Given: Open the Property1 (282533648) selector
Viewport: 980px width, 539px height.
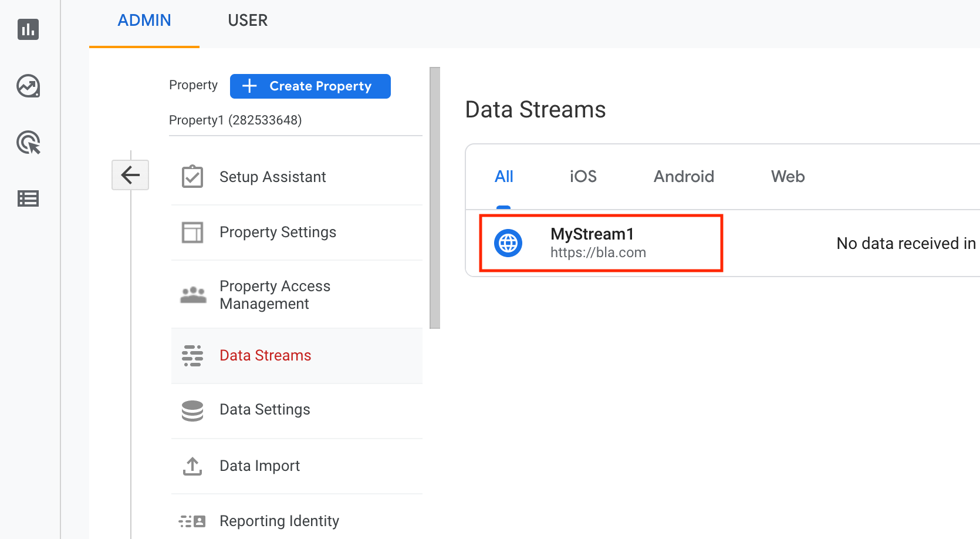Looking at the screenshot, I should 235,120.
